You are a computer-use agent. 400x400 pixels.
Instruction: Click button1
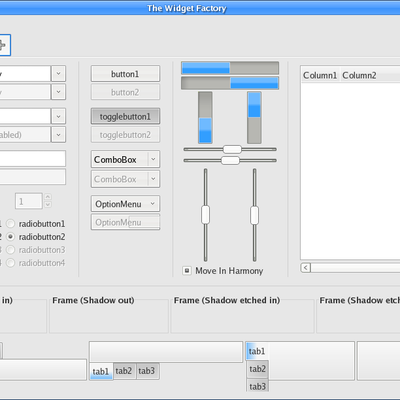click(125, 74)
